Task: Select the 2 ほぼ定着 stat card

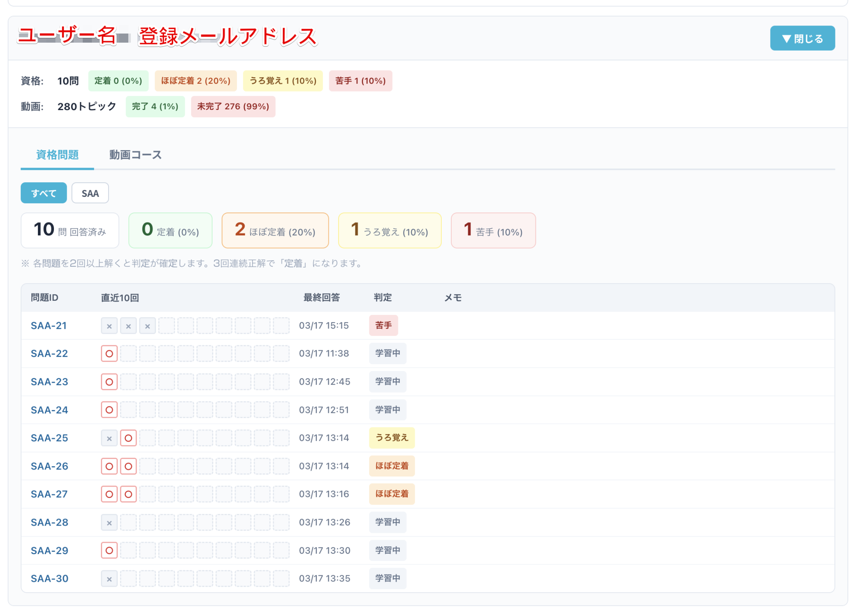Action: tap(275, 230)
